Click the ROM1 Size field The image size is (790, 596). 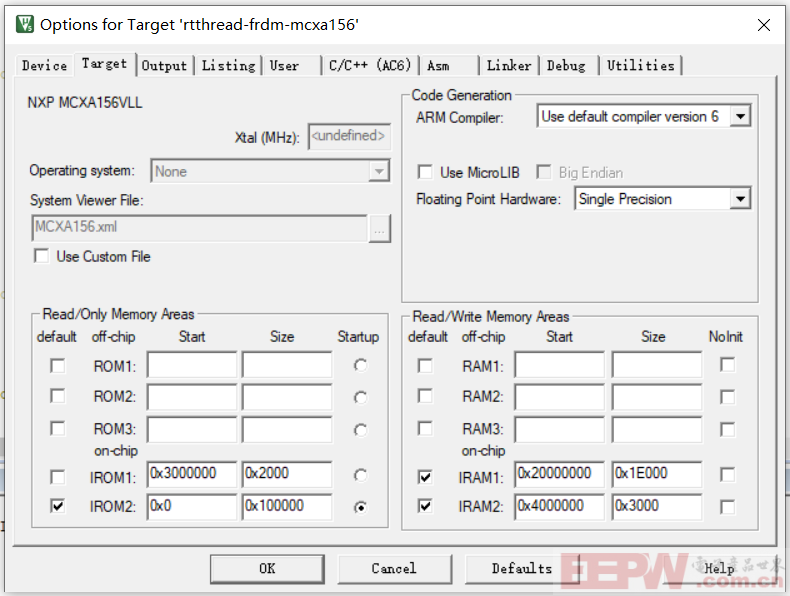[287, 365]
